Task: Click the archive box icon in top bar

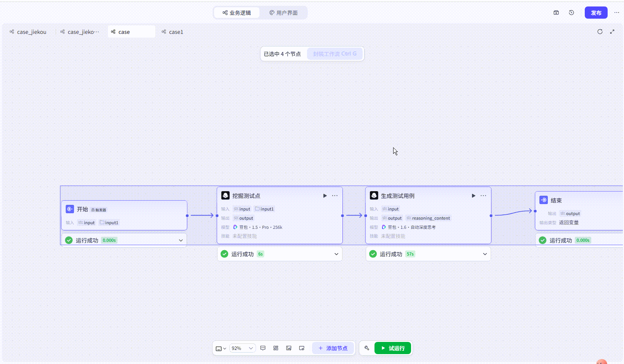Action: pos(556,13)
